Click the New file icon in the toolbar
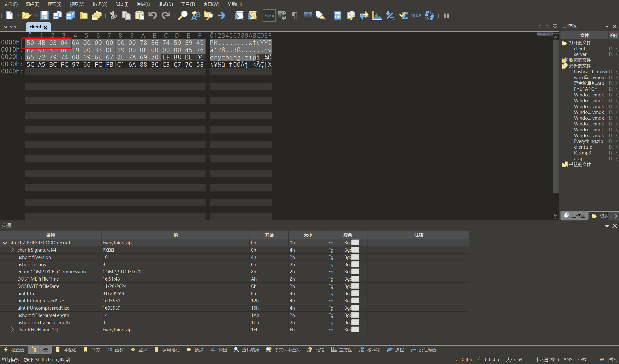619x364 pixels. (x=9, y=15)
